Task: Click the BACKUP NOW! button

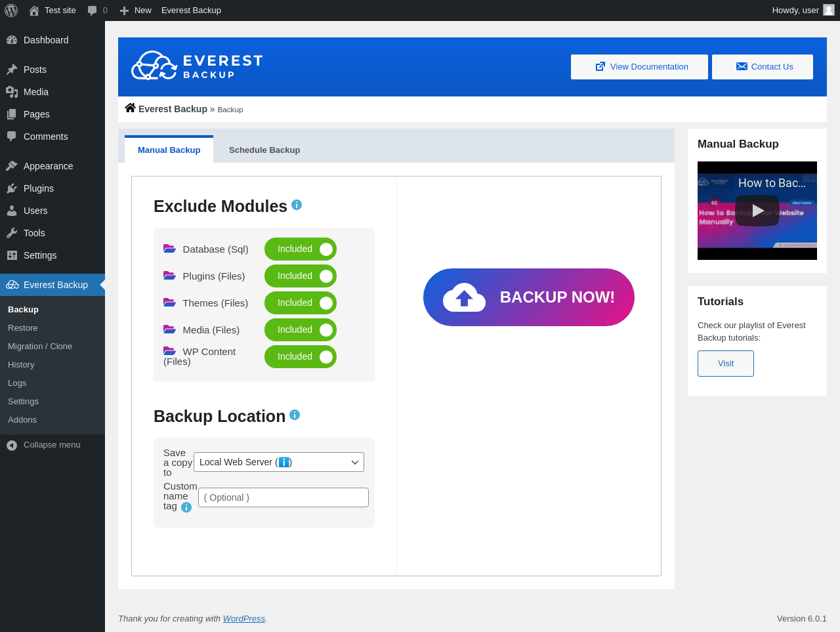Action: tap(529, 297)
